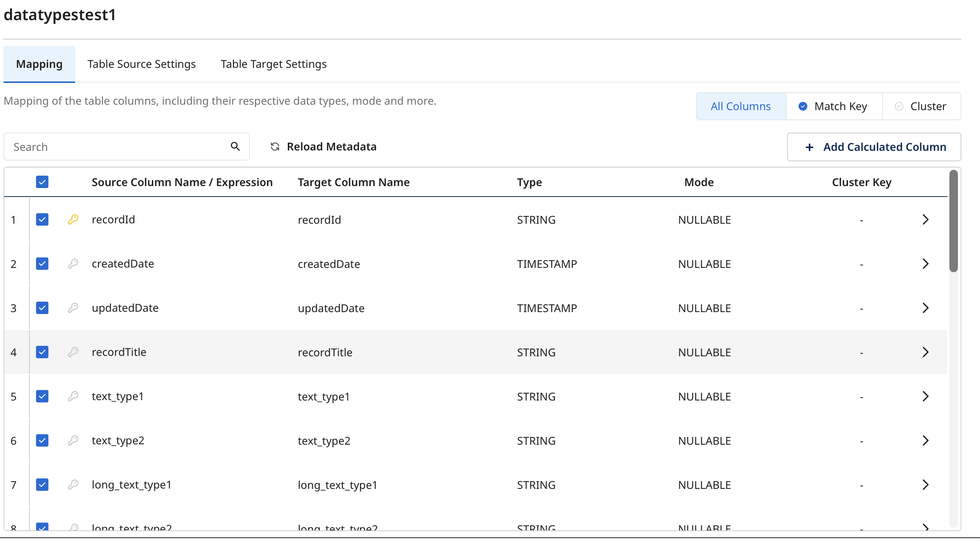Click the search magnifier icon
Viewport: 980px width, 542px height.
[x=235, y=147]
